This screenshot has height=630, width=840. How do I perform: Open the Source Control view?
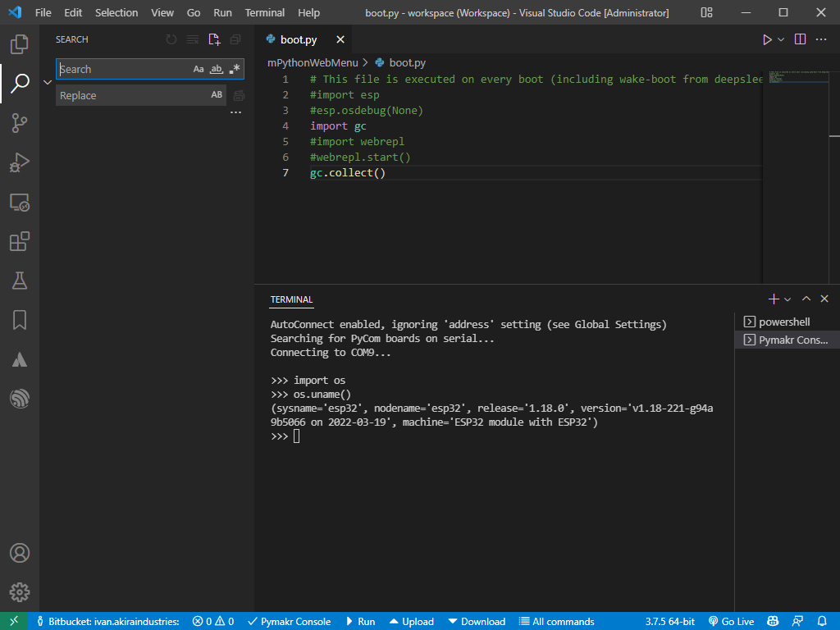point(20,123)
